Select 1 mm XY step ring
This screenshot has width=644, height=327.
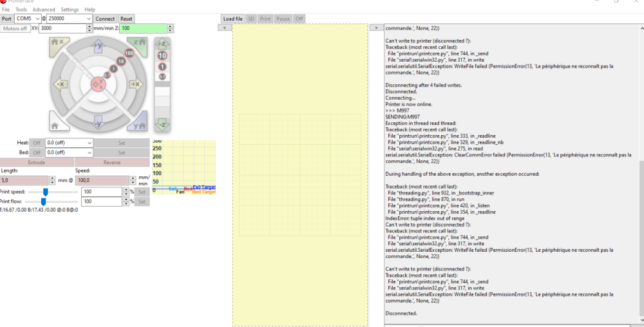[x=114, y=68]
